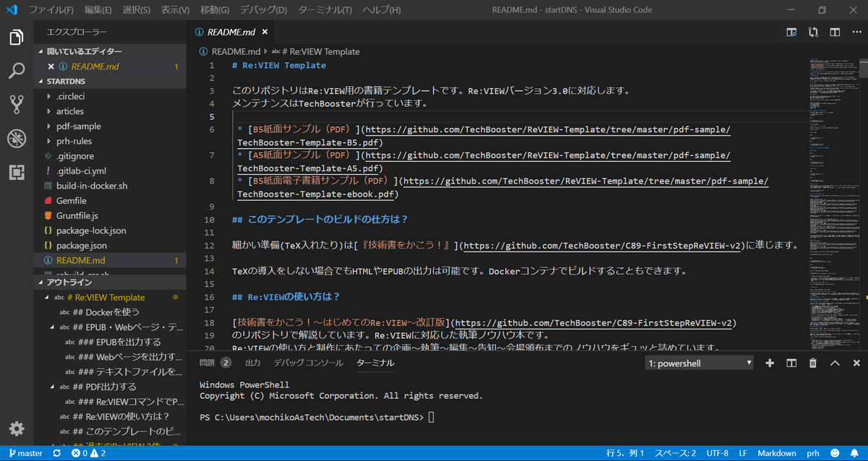Image resolution: width=868 pixels, height=461 pixels.
Task: Open the 選択(S) menu
Action: 137,10
